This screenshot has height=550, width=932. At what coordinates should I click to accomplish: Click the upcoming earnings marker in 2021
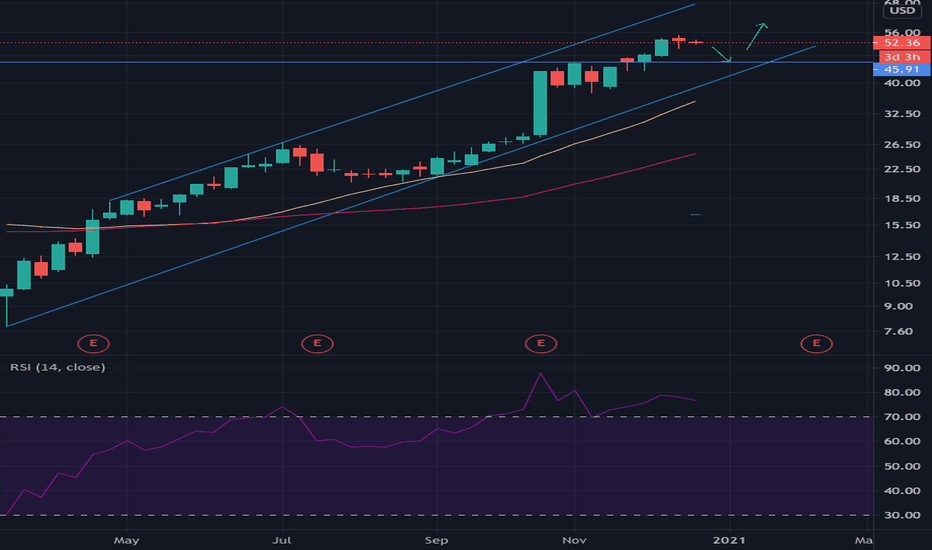(816, 344)
